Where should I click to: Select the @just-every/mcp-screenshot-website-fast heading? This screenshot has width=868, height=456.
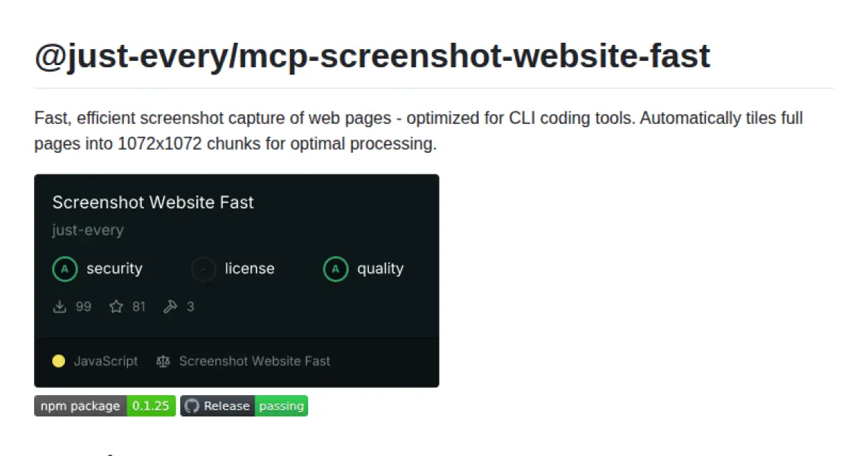pyautogui.click(x=373, y=56)
